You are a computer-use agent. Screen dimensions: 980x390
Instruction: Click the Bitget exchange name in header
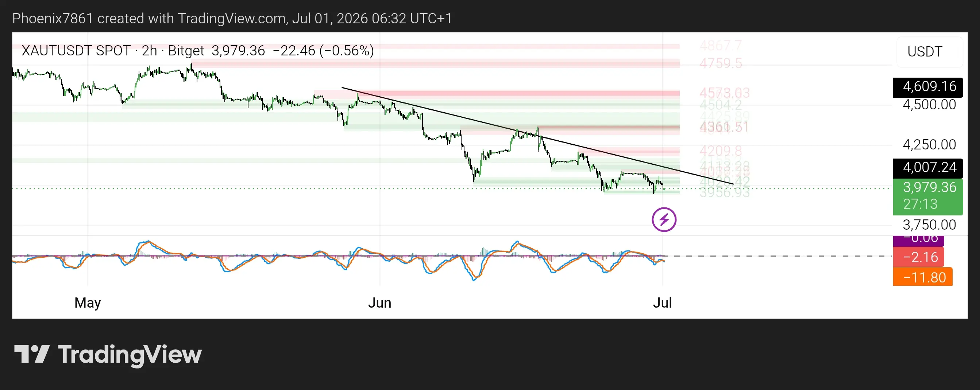186,51
